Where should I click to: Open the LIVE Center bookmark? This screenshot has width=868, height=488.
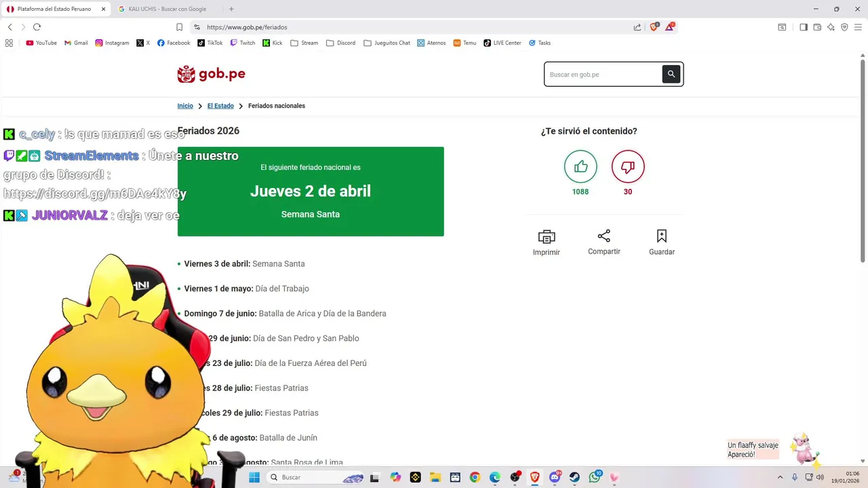pos(502,43)
